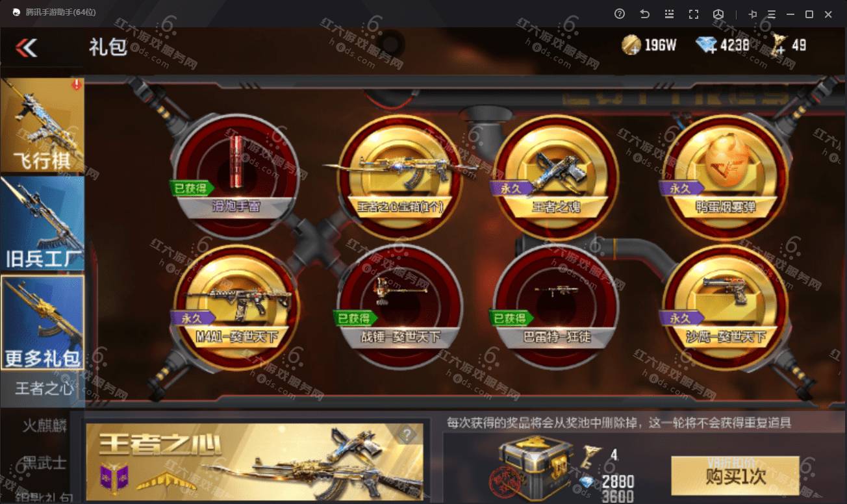Open the help question mark in the title bar
The image size is (847, 504).
coord(620,14)
